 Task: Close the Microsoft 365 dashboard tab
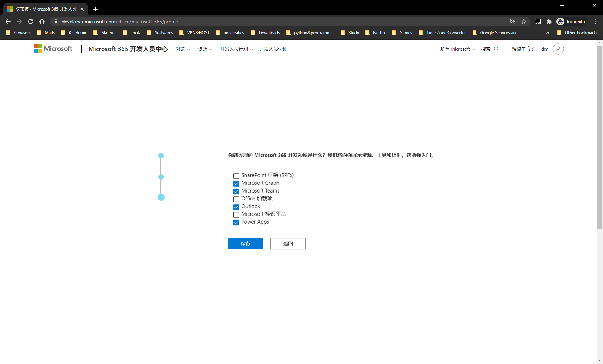tap(82, 9)
